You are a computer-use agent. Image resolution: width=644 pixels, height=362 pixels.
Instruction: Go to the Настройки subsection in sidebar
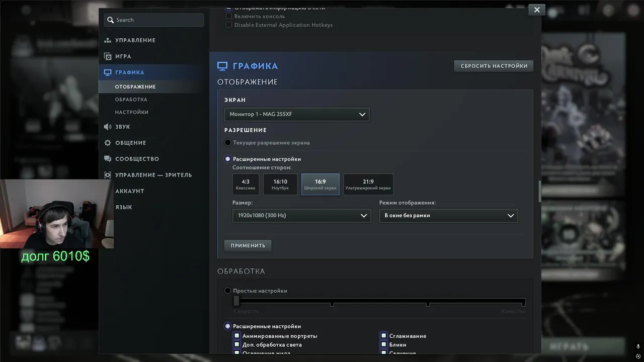132,112
